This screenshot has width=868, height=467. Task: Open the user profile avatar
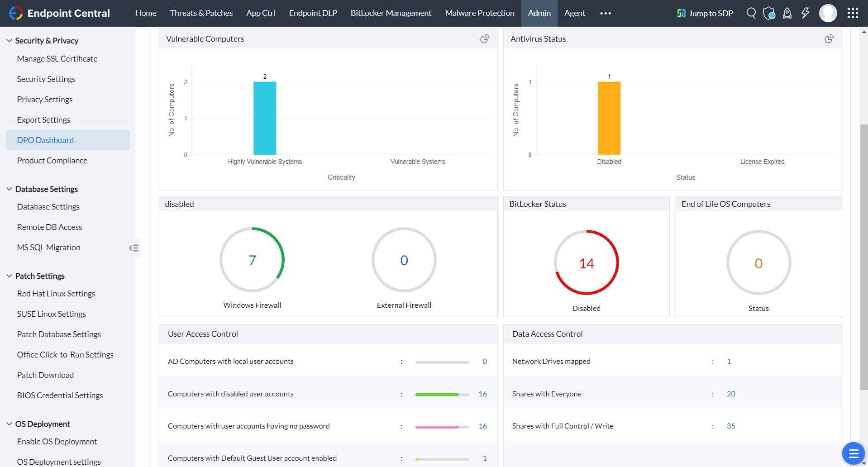(828, 13)
